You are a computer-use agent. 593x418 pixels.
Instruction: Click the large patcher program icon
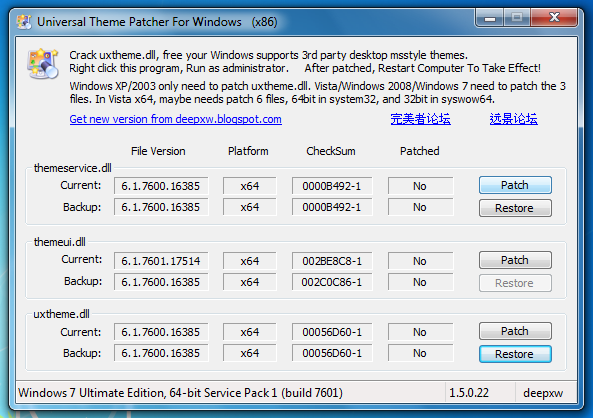(43, 63)
